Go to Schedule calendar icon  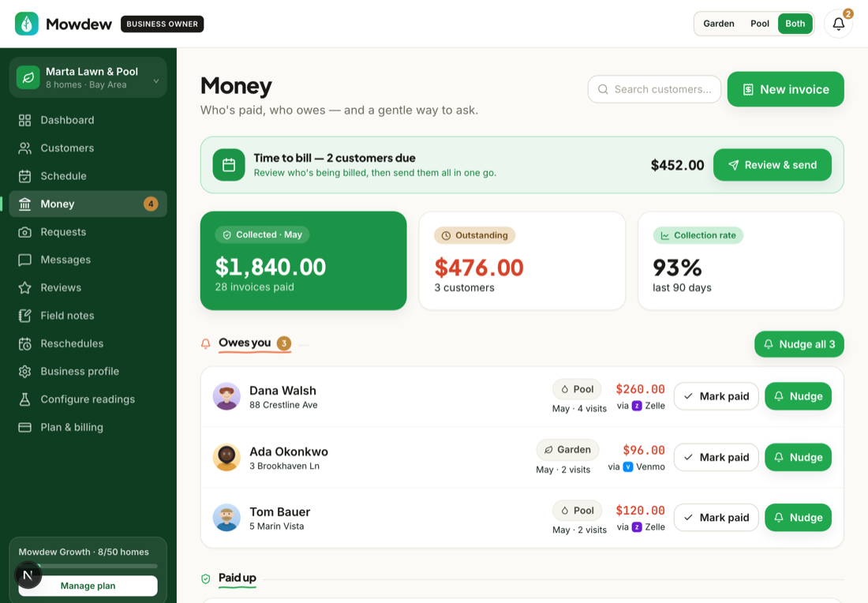tap(25, 176)
